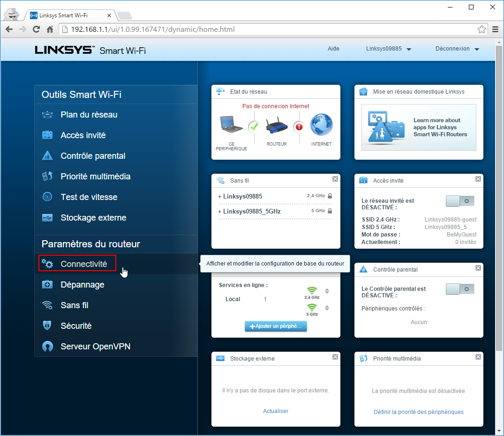This screenshot has height=436, width=504.
Task: Turn on the Contrôle parental toggle
Action: coord(459,289)
